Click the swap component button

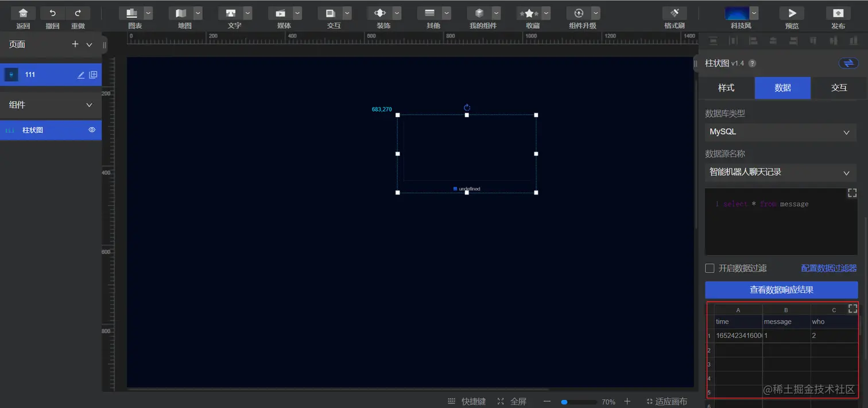pyautogui.click(x=848, y=63)
